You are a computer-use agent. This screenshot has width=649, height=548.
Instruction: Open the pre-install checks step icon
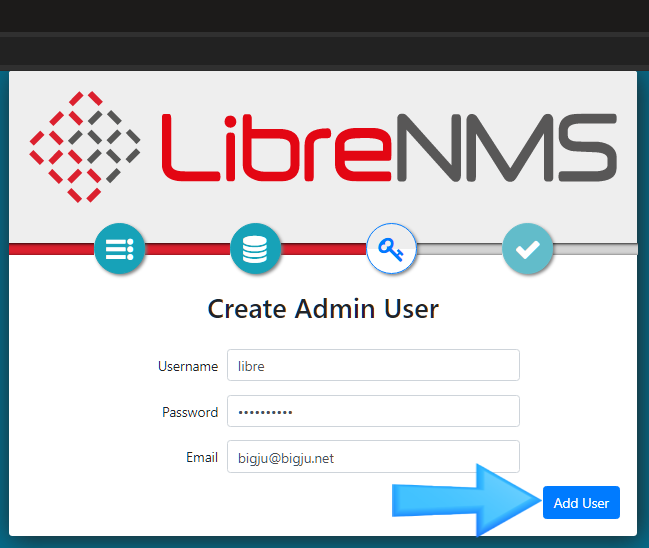pyautogui.click(x=120, y=248)
